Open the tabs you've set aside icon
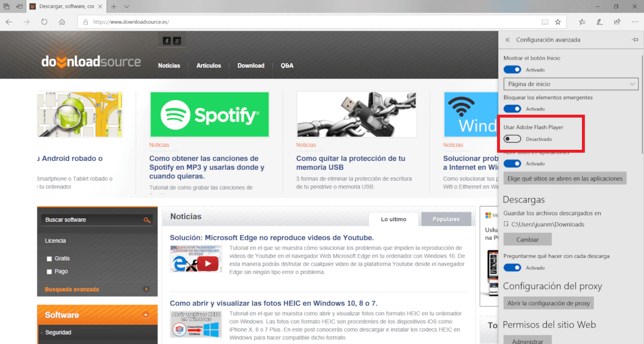This screenshot has height=344, width=644. pos(6,6)
